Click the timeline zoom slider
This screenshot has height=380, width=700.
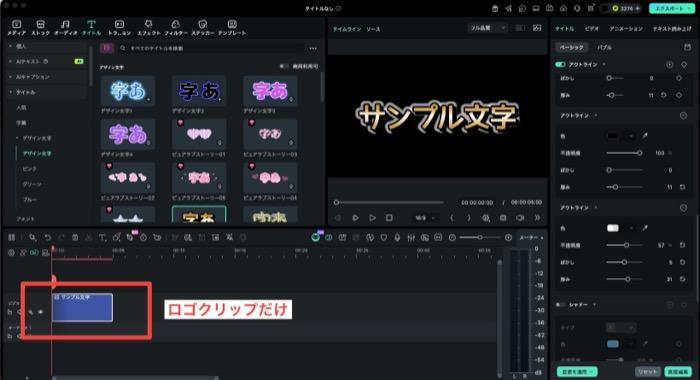click(479, 238)
